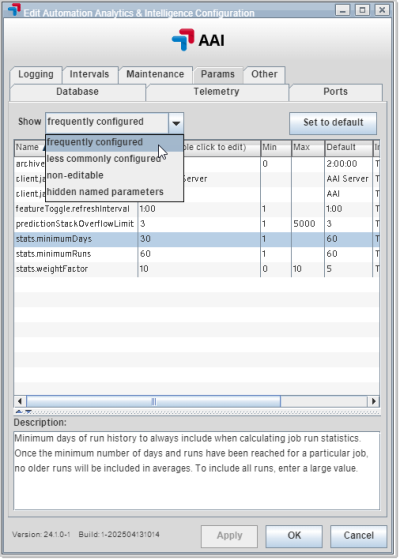Click the Set to default button
The width and height of the screenshot is (400, 560).
click(333, 123)
